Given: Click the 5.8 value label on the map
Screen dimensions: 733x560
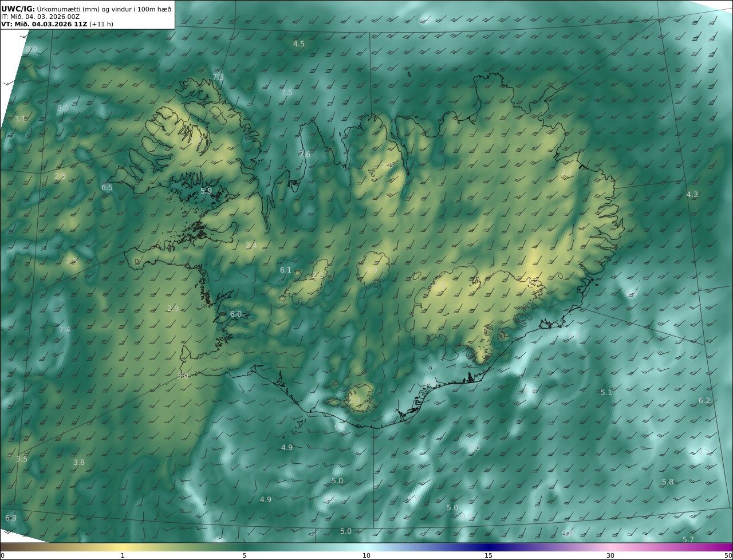Looking at the screenshot, I should click(668, 482).
